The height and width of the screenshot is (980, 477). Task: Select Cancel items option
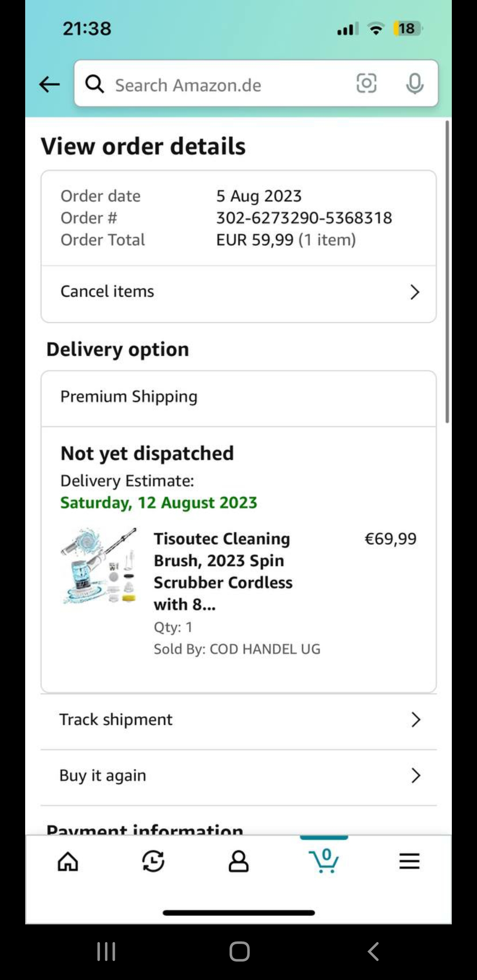point(107,291)
